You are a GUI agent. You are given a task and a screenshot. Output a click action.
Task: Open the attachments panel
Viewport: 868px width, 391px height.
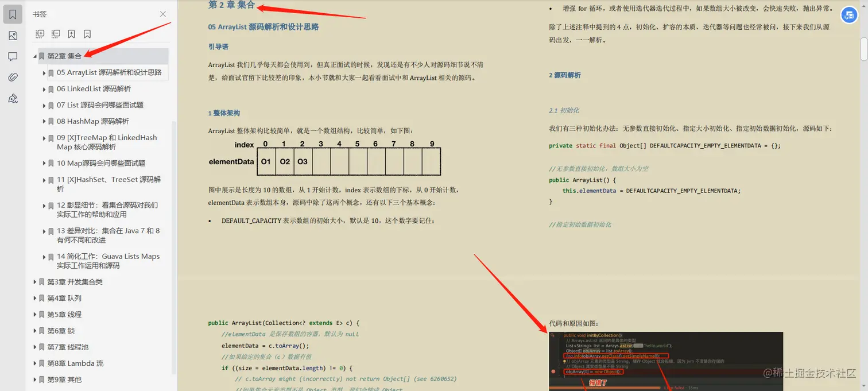(x=13, y=76)
